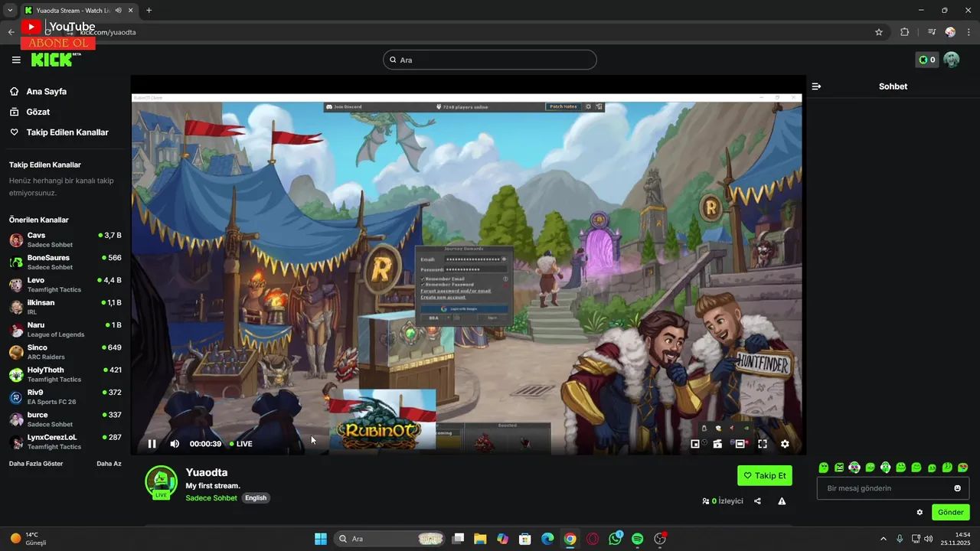Screen dimensions: 980x551
Task: Open Chrome three-dot menu
Action: 969,32
